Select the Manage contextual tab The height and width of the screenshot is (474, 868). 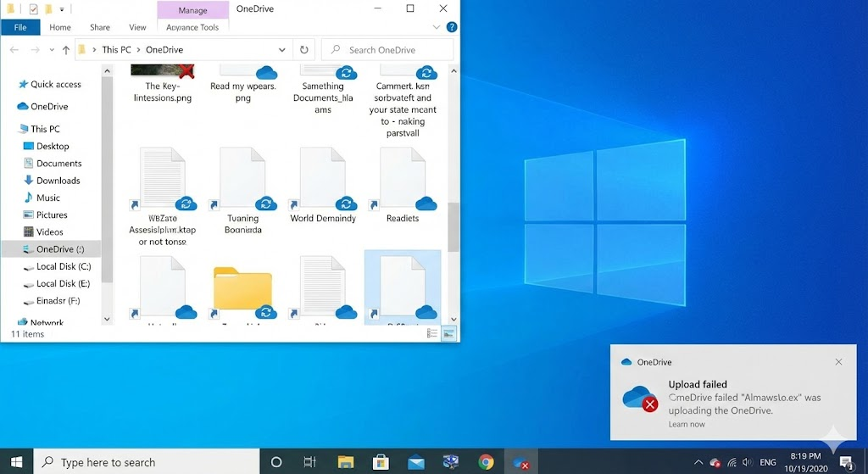click(192, 10)
